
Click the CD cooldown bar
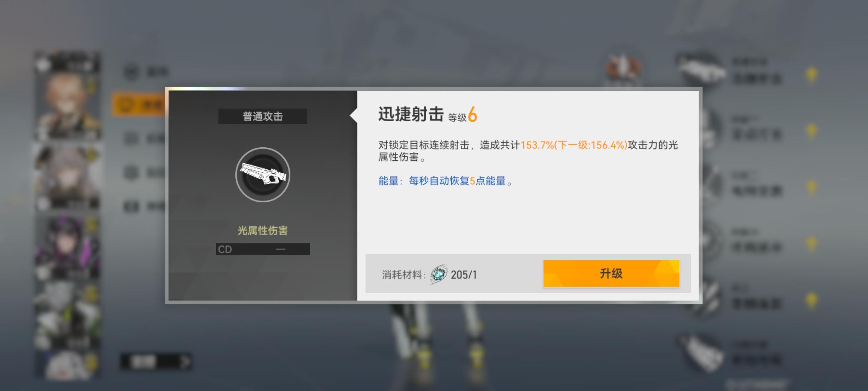tap(263, 249)
